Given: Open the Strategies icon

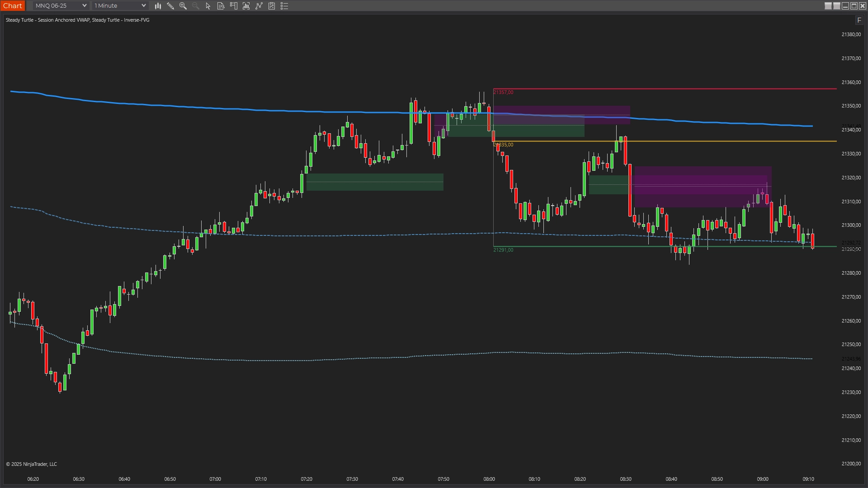Looking at the screenshot, I should 272,6.
